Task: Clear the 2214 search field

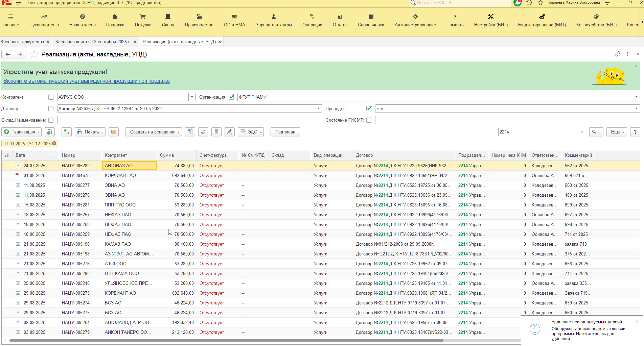Action: pyautogui.click(x=582, y=132)
